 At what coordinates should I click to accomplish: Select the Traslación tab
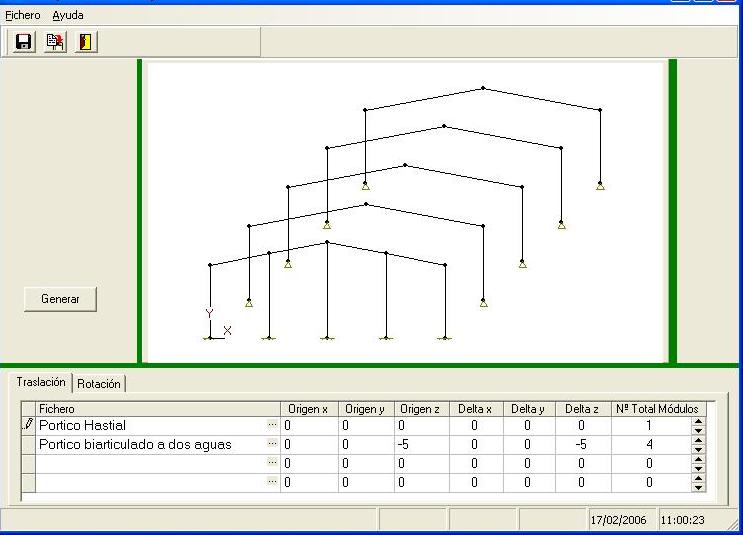[x=41, y=382]
